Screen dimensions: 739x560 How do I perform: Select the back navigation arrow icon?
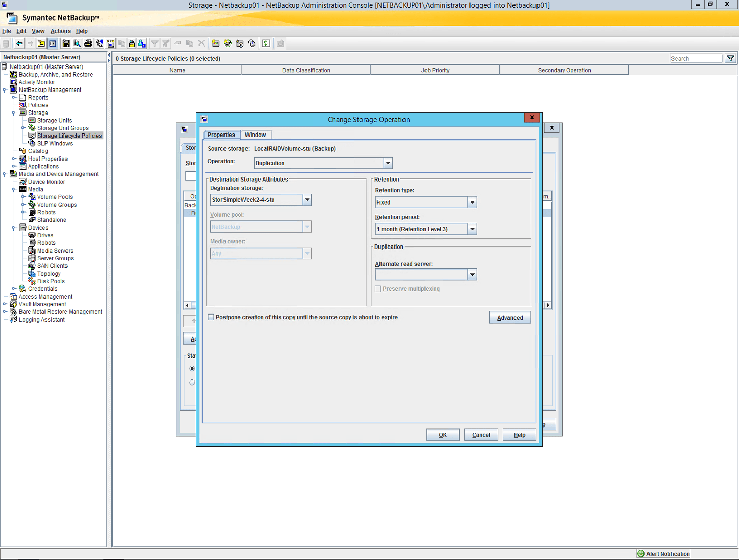[x=19, y=43]
